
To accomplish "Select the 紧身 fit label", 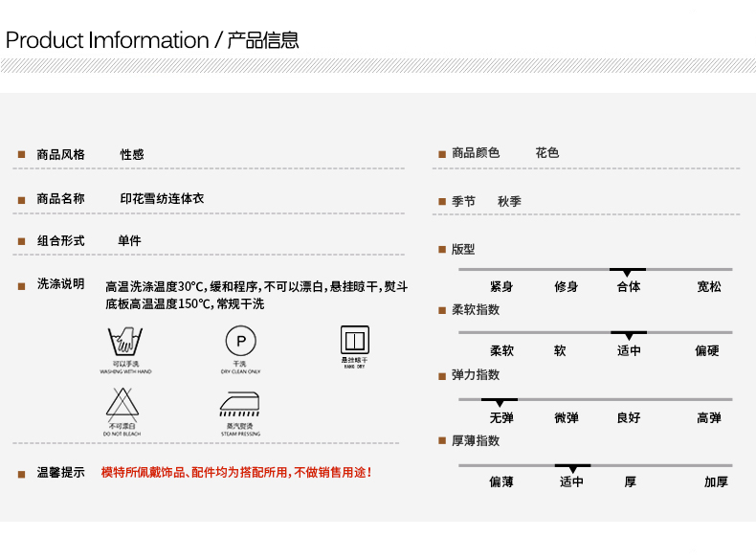I will click(x=501, y=287).
